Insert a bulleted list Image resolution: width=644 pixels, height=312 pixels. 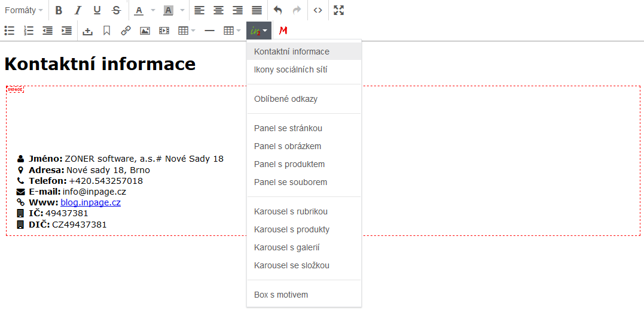coord(10,31)
